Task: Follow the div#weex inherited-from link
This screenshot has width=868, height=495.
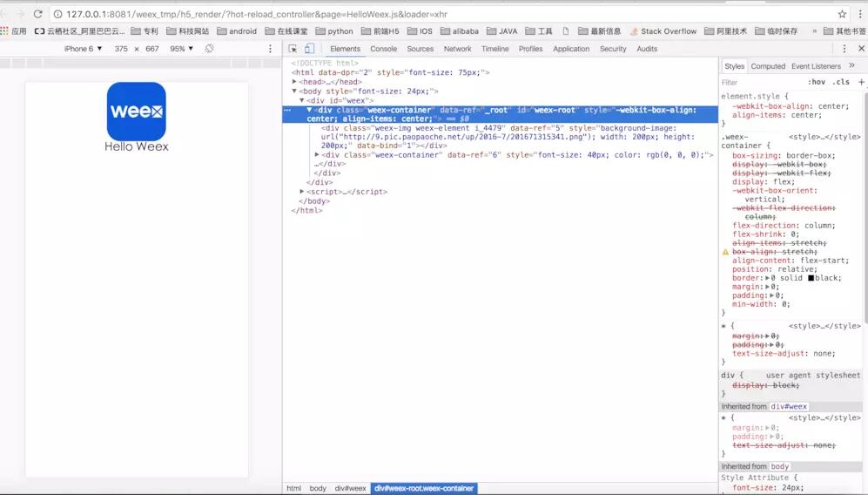Action: (790, 406)
